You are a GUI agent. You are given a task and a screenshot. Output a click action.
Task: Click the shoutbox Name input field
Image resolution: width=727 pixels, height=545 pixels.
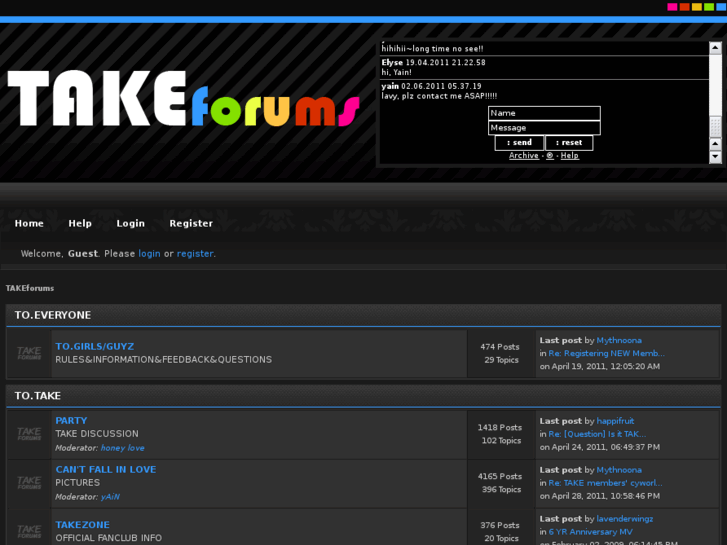544,113
